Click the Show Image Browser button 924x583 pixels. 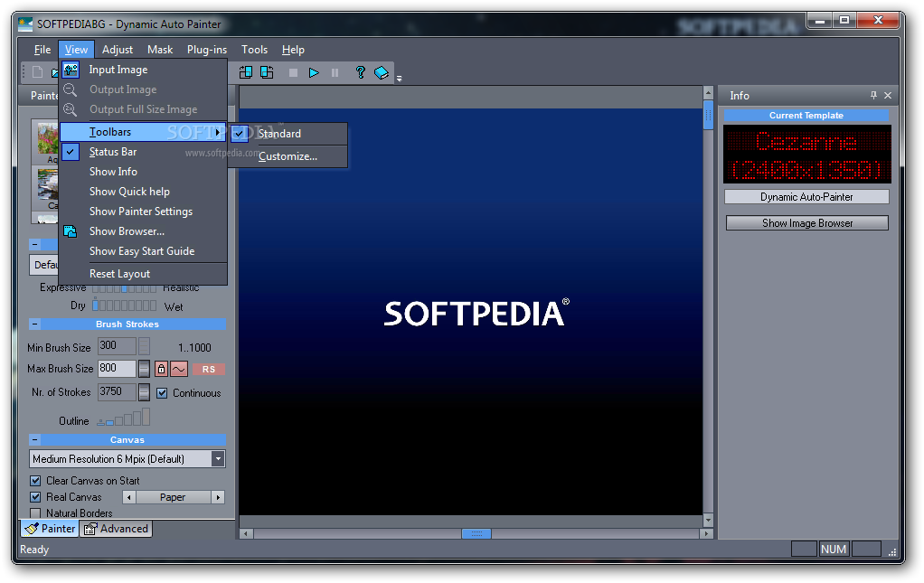(806, 223)
